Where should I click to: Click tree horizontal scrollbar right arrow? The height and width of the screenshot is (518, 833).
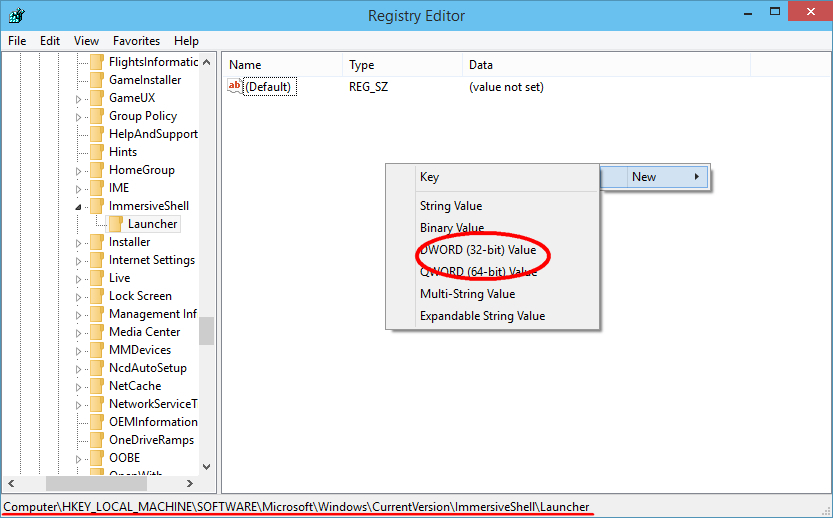click(190, 483)
